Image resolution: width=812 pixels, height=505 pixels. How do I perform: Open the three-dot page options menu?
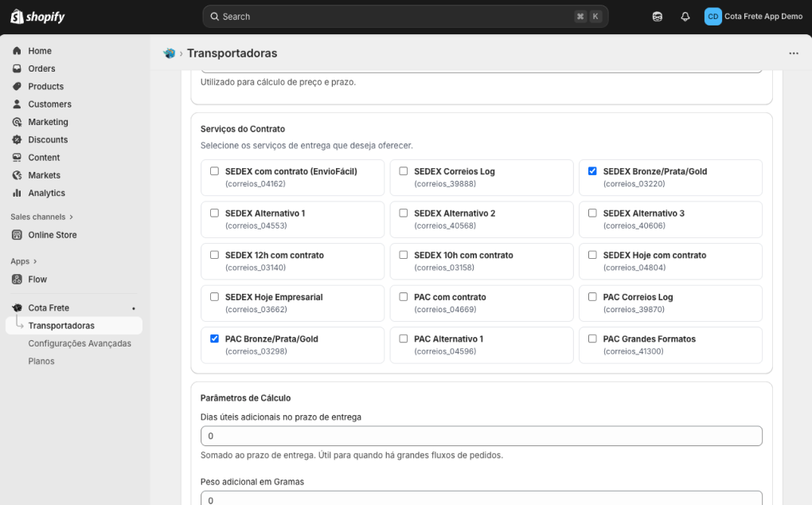[x=793, y=53]
